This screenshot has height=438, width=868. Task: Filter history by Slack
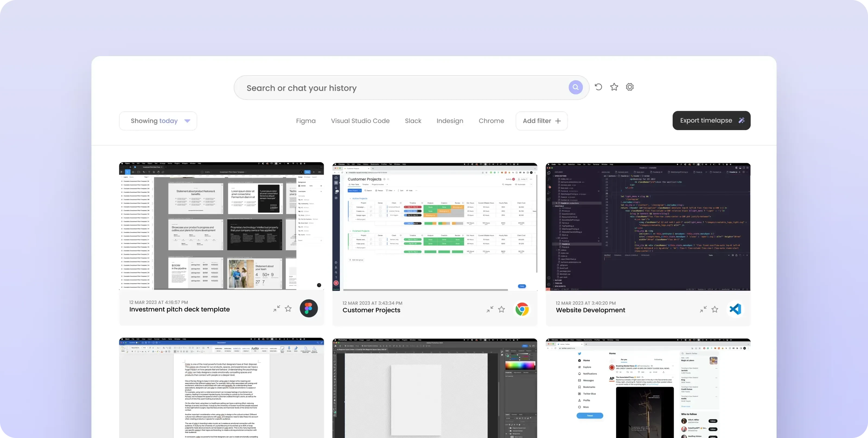tap(413, 121)
